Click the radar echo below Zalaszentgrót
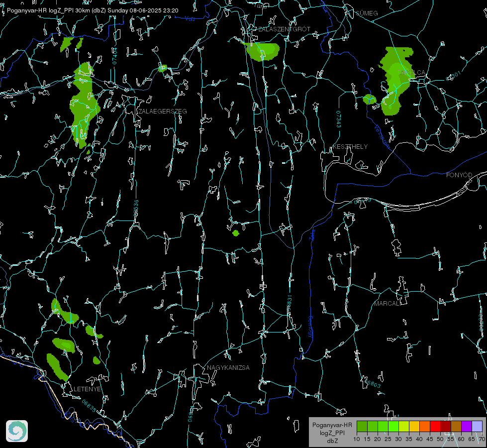 click(262, 52)
